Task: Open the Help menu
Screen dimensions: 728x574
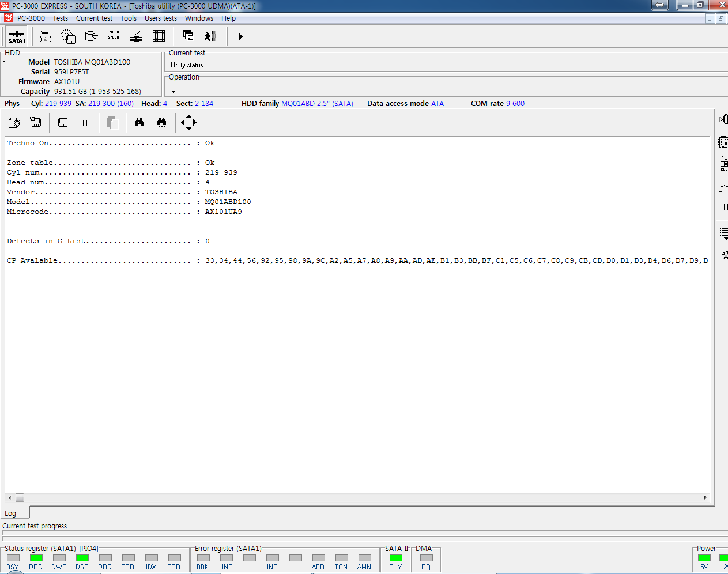Action: [x=228, y=18]
